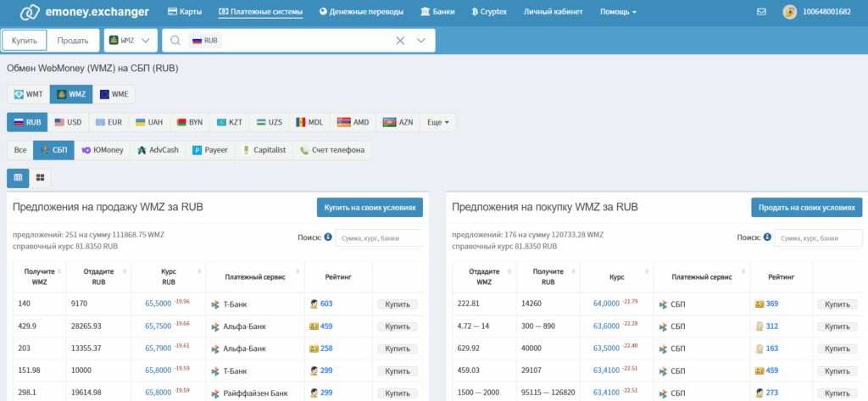Click RUB tag in top search box

click(x=205, y=41)
